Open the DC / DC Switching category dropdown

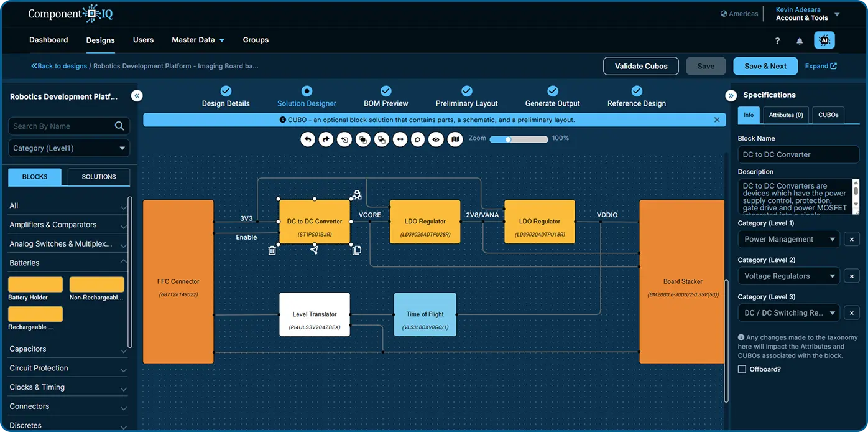pos(789,313)
